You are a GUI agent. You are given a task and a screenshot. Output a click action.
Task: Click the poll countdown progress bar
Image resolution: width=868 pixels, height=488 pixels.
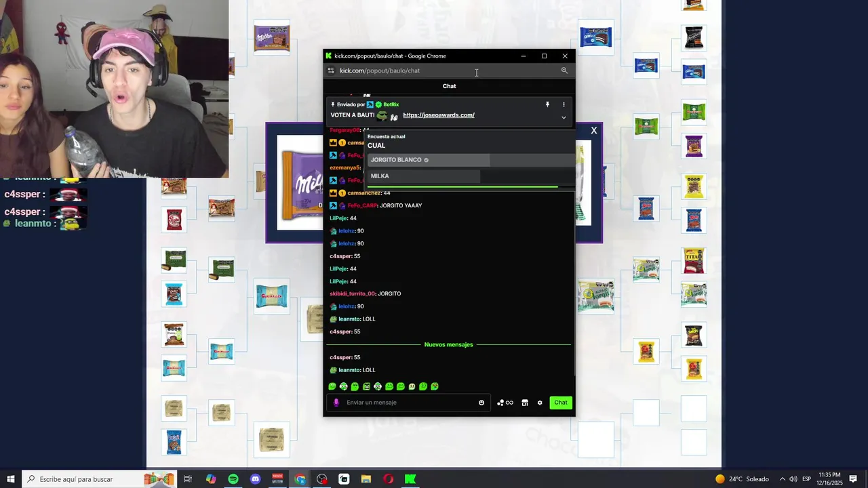462,186
